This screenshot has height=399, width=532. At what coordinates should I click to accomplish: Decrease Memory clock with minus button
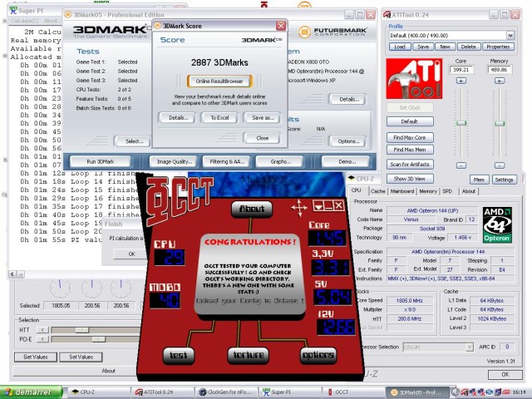[x=499, y=165]
